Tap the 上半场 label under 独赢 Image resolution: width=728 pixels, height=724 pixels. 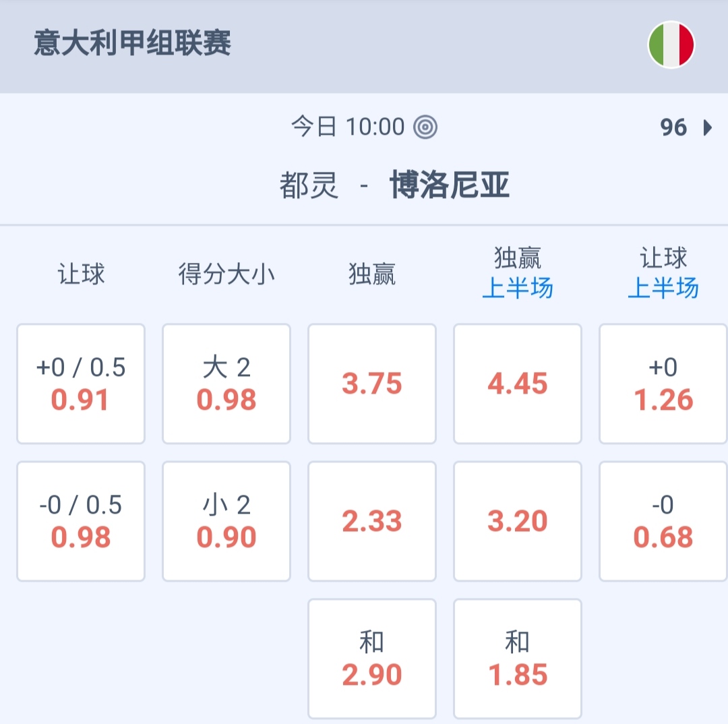tap(518, 289)
